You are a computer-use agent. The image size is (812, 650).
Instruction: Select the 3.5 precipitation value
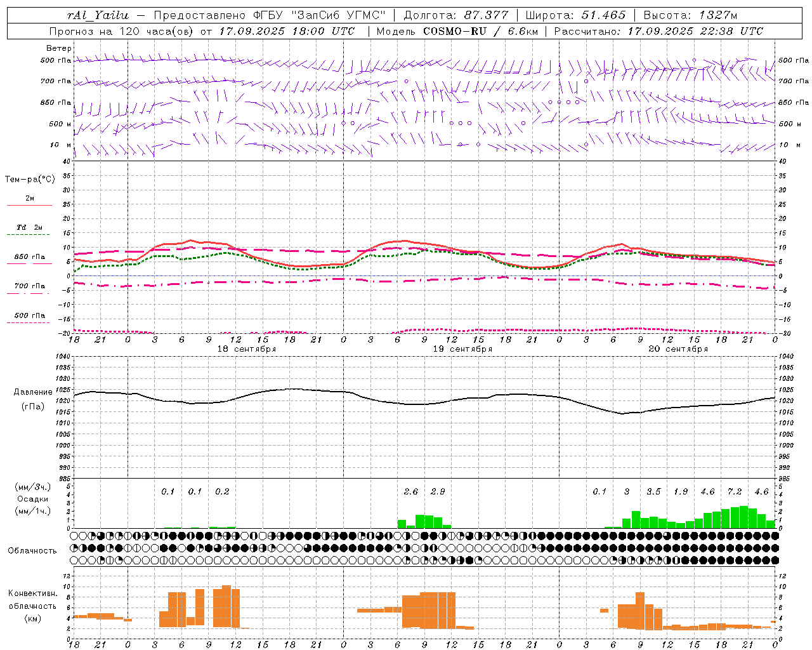pos(653,492)
